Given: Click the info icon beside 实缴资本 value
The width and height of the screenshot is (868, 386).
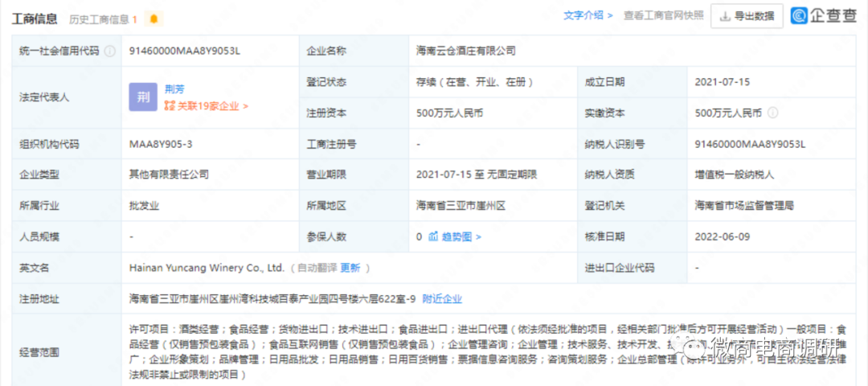Looking at the screenshot, I should point(773,113).
